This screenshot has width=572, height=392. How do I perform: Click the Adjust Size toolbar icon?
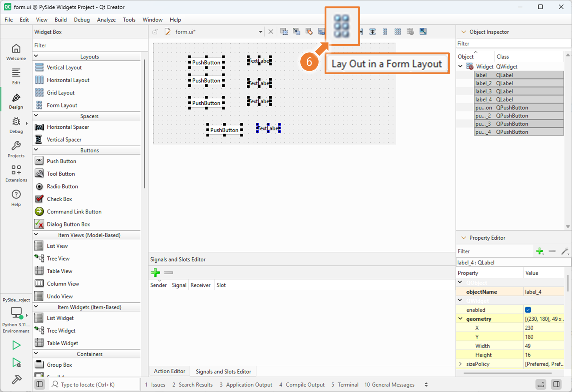tap(423, 32)
